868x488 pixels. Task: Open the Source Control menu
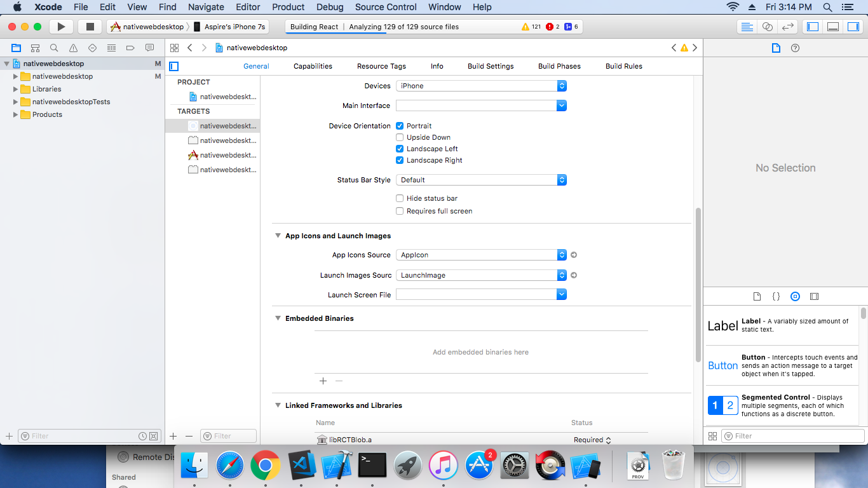click(386, 7)
